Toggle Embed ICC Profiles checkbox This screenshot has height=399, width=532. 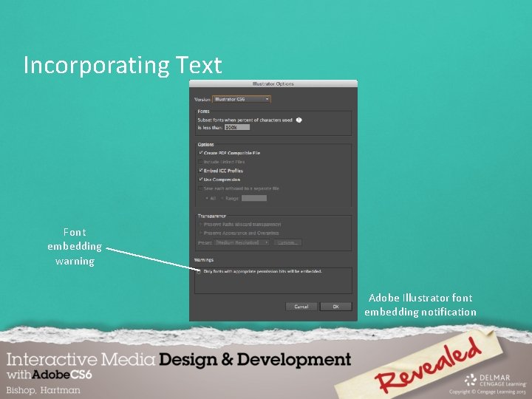point(200,171)
